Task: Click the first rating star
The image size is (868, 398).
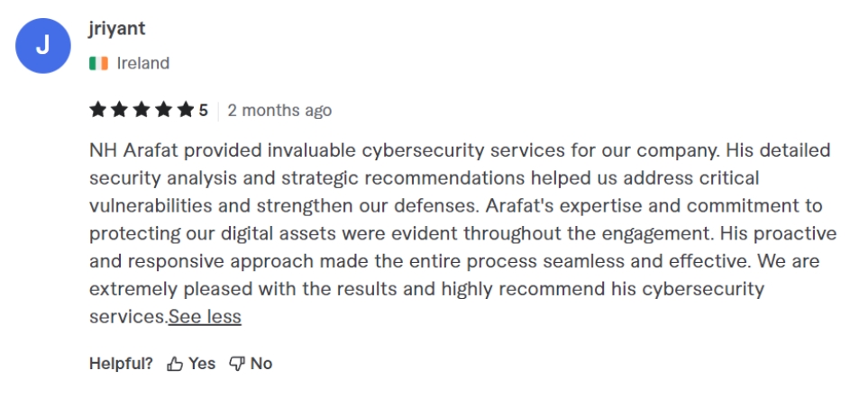Action: point(97,111)
